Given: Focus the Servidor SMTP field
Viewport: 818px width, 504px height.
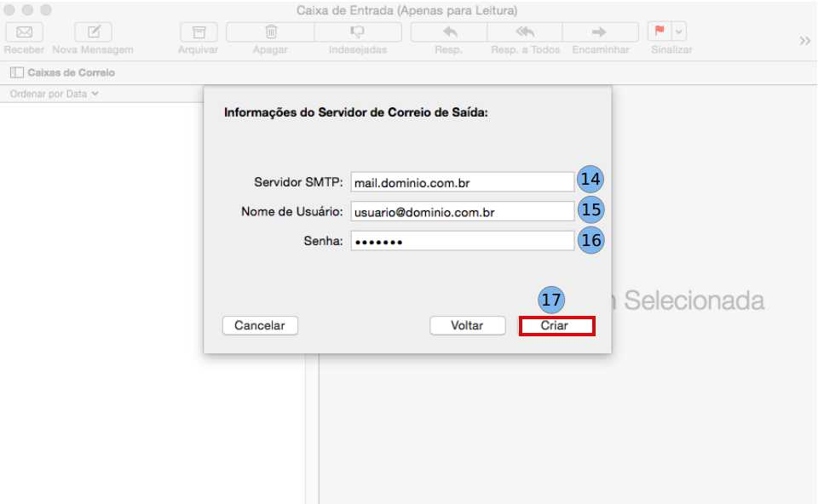Looking at the screenshot, I should [x=462, y=182].
